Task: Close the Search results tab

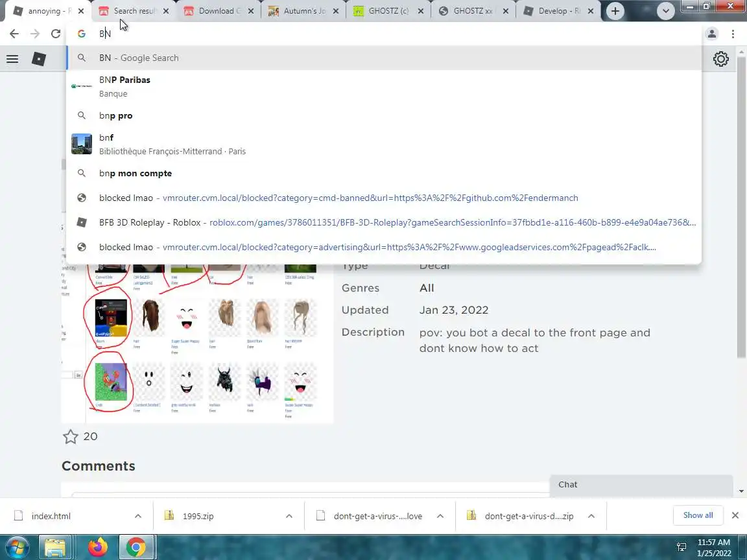Action: (166, 11)
